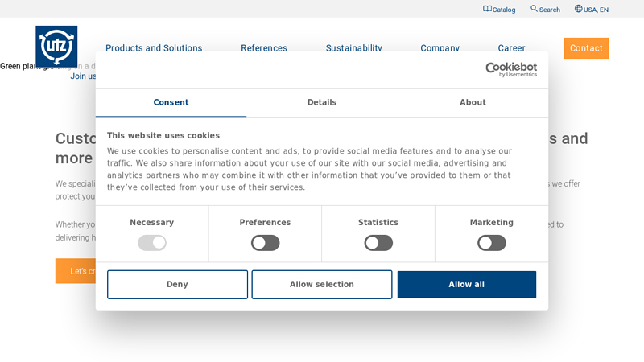
Task: Turn on the Marketing cookies toggle
Action: point(491,243)
